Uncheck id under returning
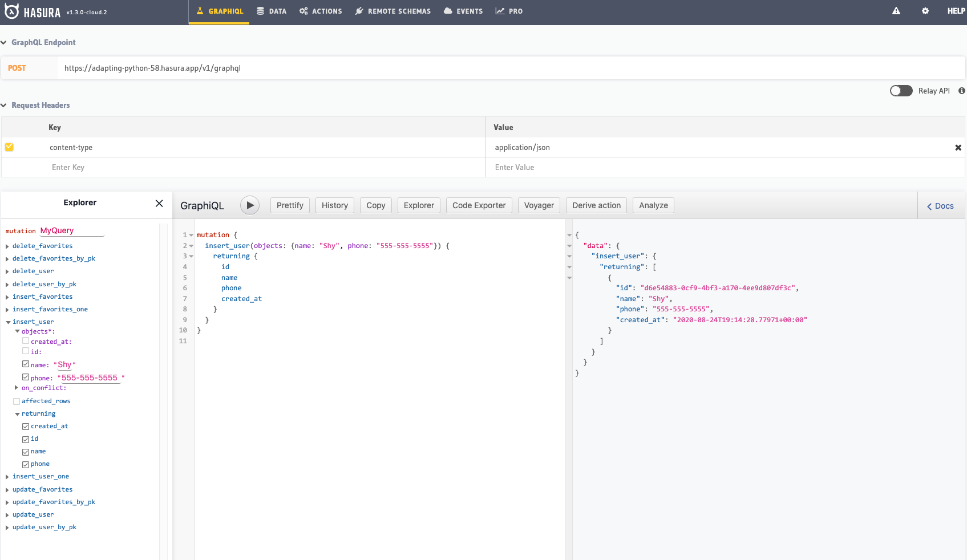The height and width of the screenshot is (560, 967). [26, 439]
